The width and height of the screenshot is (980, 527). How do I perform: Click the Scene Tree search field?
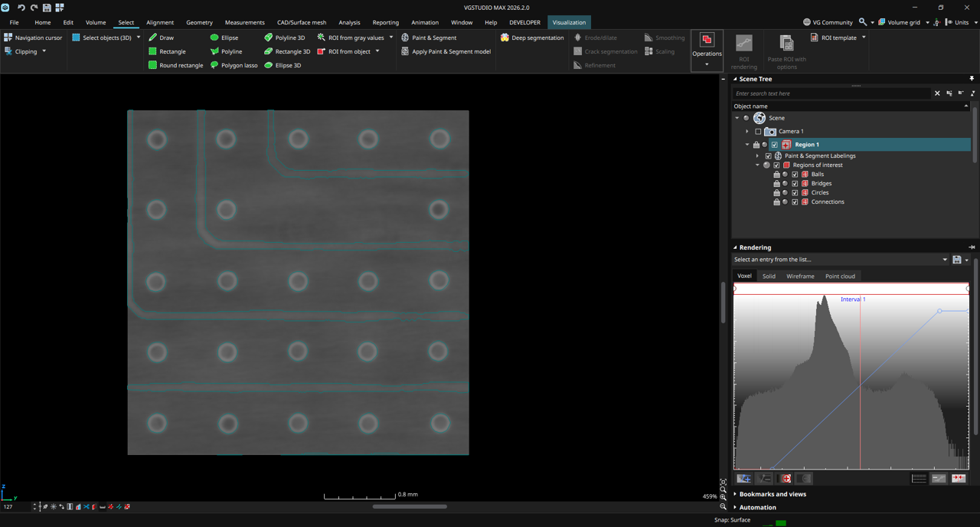tap(831, 93)
